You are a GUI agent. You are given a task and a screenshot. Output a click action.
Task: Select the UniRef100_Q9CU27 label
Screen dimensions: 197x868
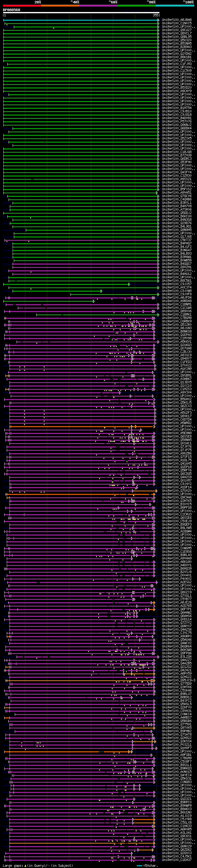pyautogui.click(x=177, y=30)
